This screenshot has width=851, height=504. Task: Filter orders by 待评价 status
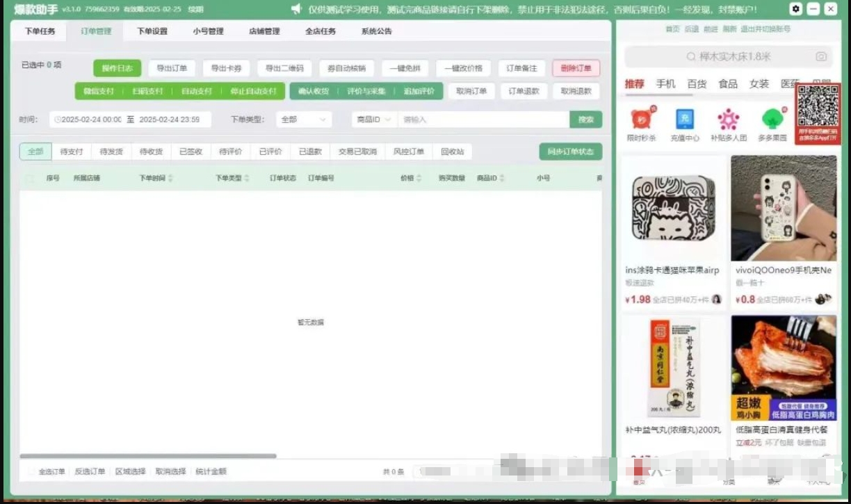pyautogui.click(x=230, y=152)
